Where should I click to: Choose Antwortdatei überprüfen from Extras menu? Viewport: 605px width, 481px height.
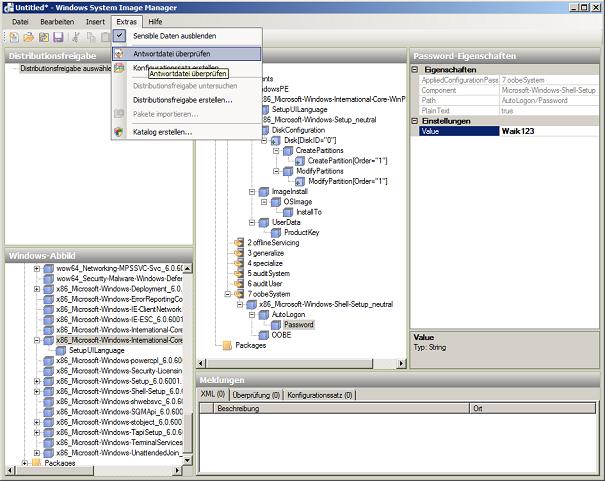point(187,54)
